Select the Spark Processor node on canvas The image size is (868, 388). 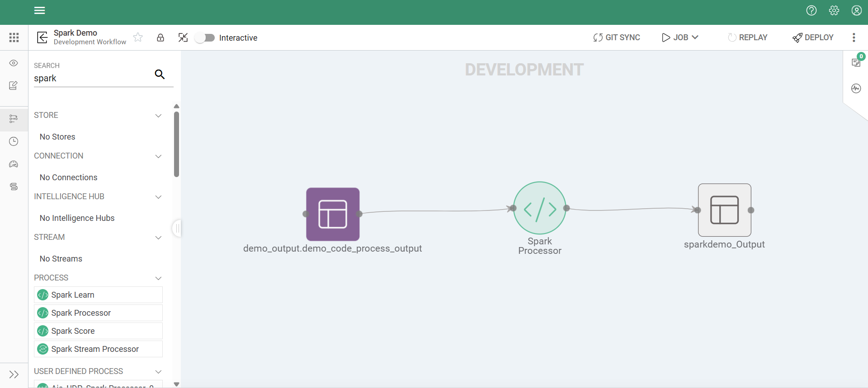[539, 208]
